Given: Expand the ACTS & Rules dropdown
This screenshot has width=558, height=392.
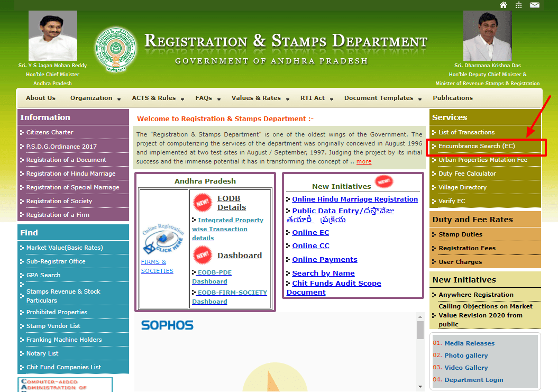Looking at the screenshot, I should pyautogui.click(x=158, y=98).
